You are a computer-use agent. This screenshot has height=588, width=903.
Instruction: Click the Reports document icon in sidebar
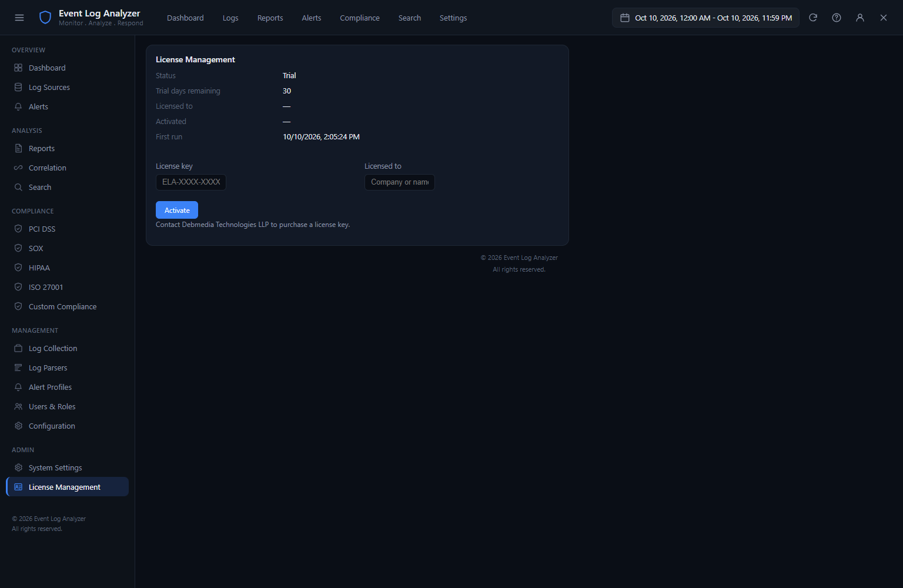pos(18,148)
